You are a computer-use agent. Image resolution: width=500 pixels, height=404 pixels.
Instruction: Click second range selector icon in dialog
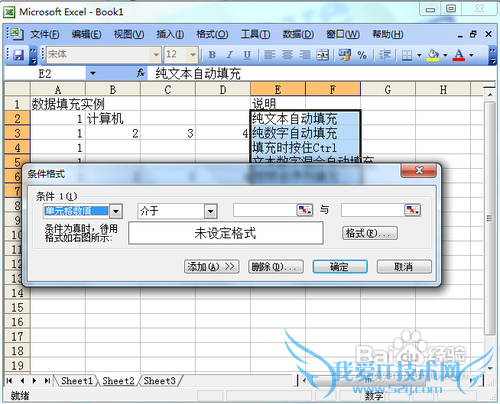click(x=413, y=210)
